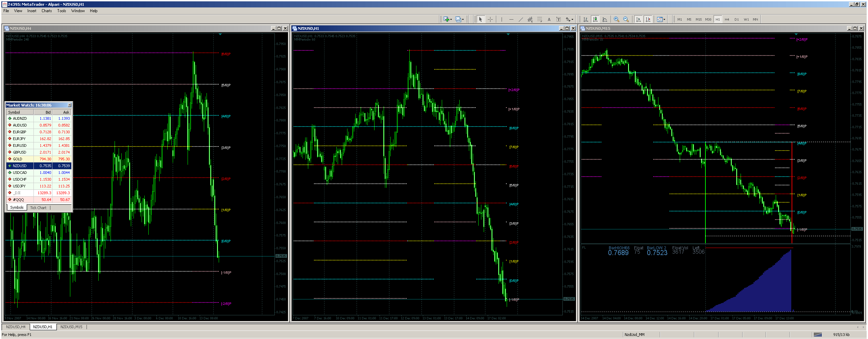This screenshot has height=339, width=868.
Task: Select the Text tool
Action: tap(549, 19)
